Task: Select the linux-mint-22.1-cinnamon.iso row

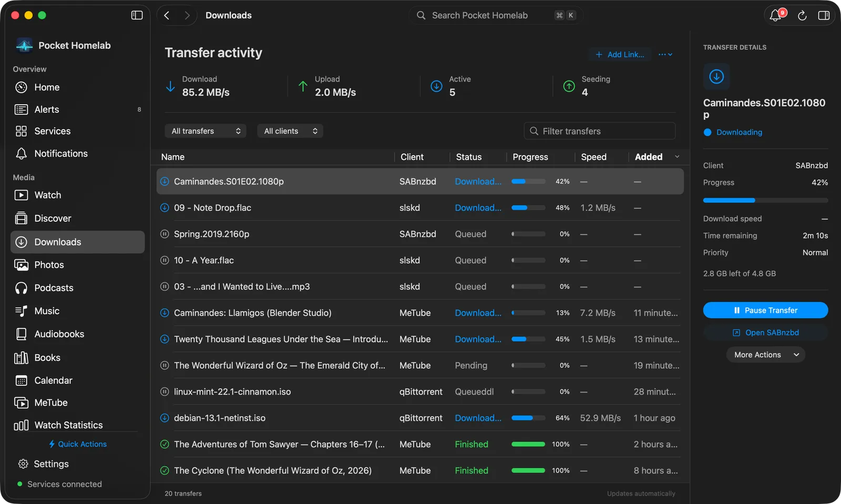Action: (420, 392)
